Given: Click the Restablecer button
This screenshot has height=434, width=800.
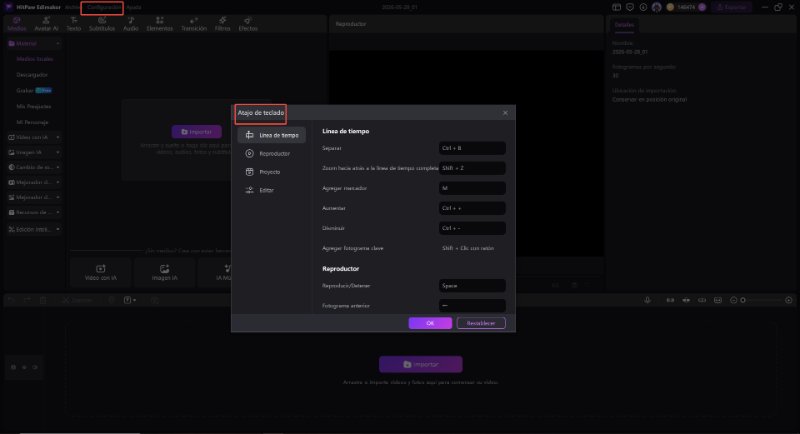Looking at the screenshot, I should click(481, 323).
